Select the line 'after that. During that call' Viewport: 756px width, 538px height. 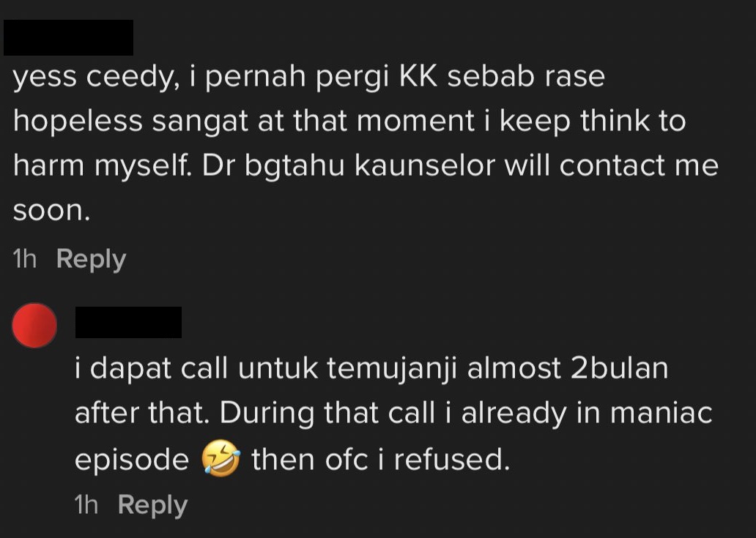393,413
